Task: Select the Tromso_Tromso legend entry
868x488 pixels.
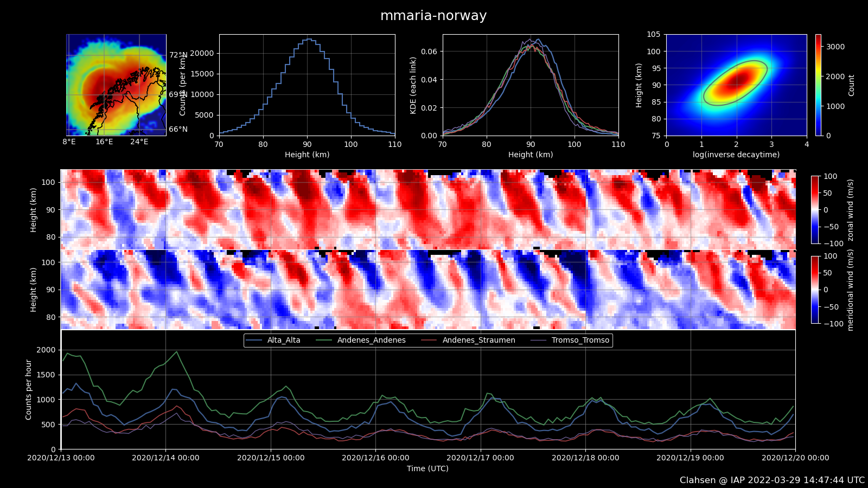Action: pyautogui.click(x=570, y=340)
